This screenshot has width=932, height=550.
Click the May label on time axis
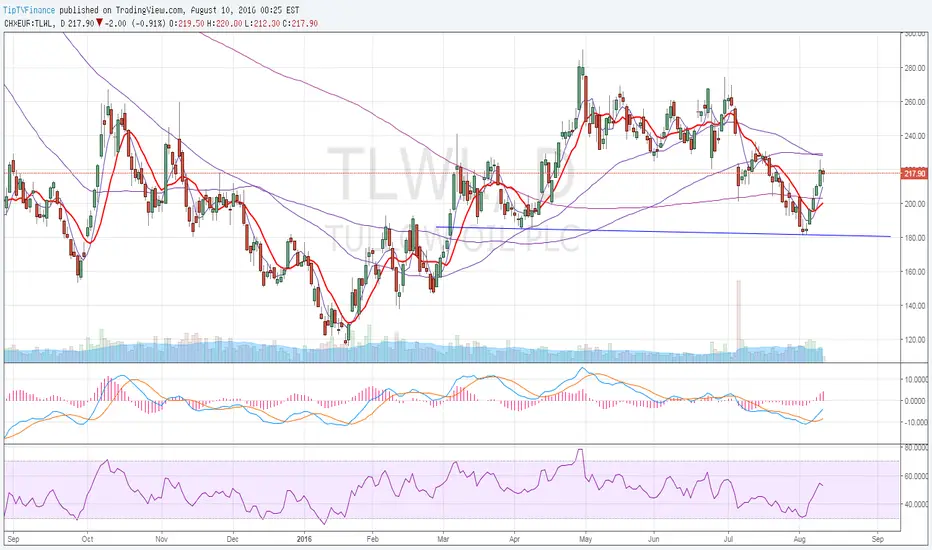tap(585, 539)
